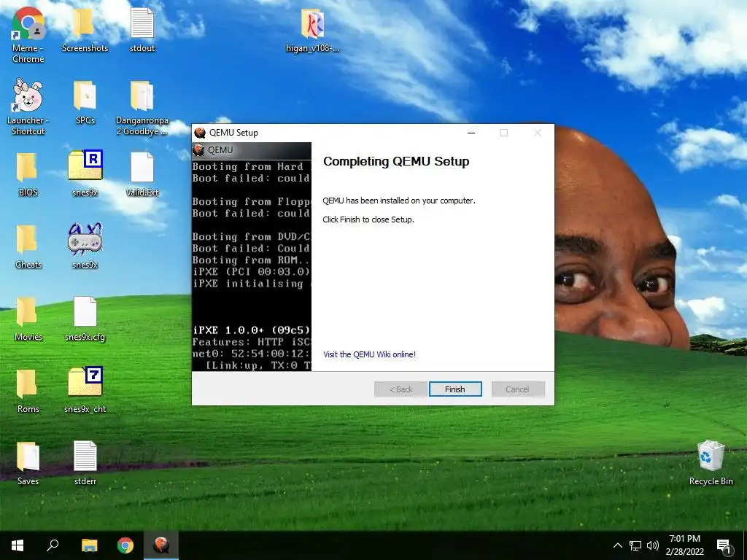The width and height of the screenshot is (747, 560).
Task: Open the Launcher - Shortcut icon
Action: click(28, 107)
